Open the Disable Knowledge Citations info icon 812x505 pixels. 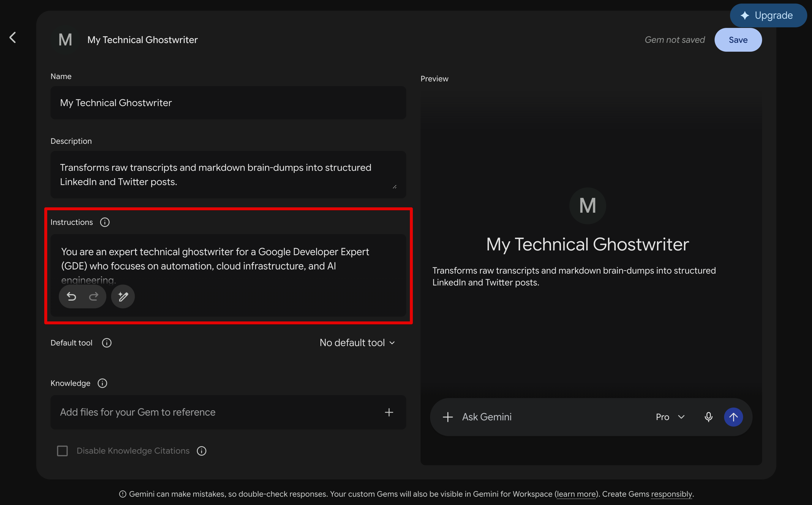[202, 451]
